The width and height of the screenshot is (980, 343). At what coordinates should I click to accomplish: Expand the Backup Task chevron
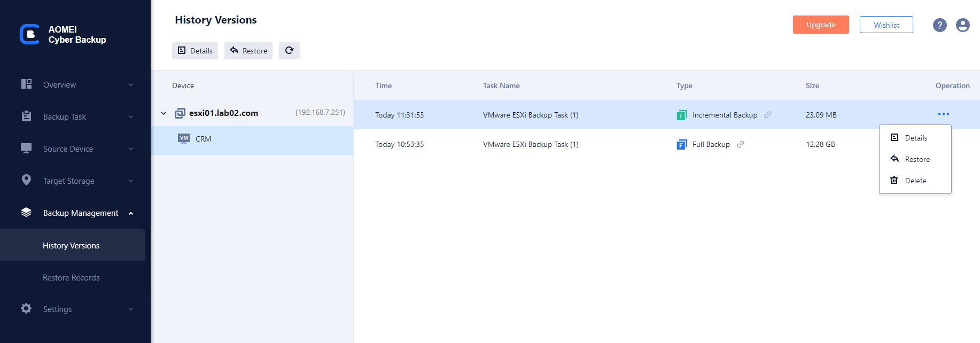[x=131, y=117]
